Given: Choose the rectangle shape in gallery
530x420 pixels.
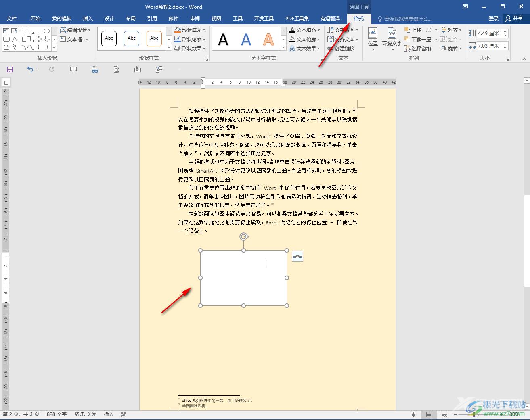Looking at the screenshot, I should point(39,31).
